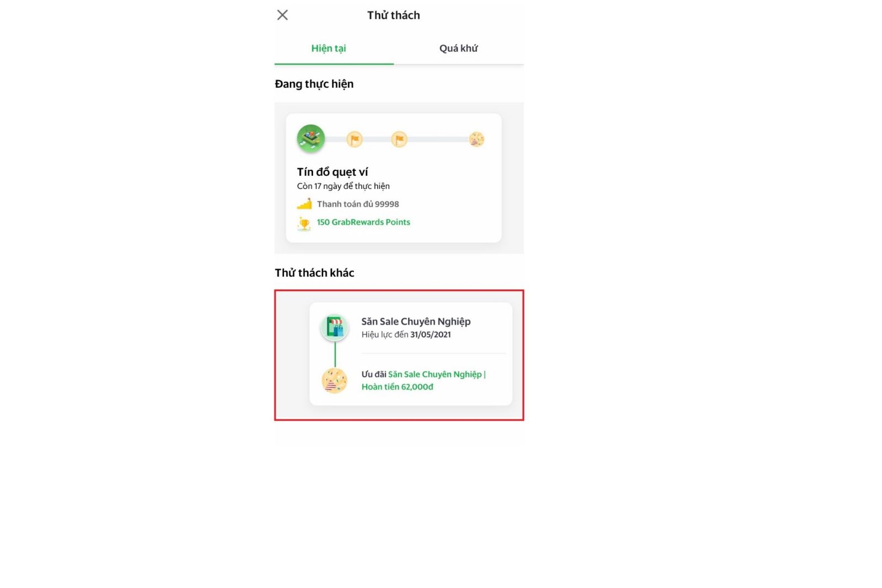Click the Thử thách page title

coord(394,15)
